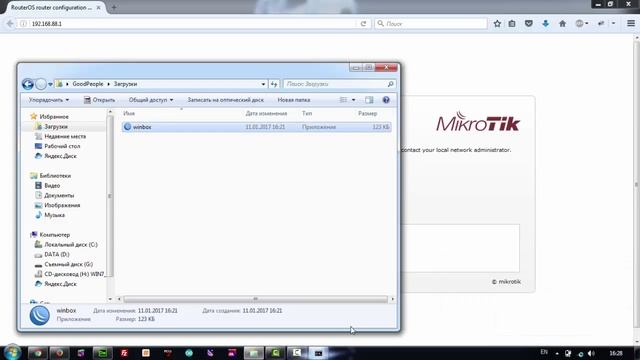Click the navigation pane vertical scrollbar

[110, 196]
